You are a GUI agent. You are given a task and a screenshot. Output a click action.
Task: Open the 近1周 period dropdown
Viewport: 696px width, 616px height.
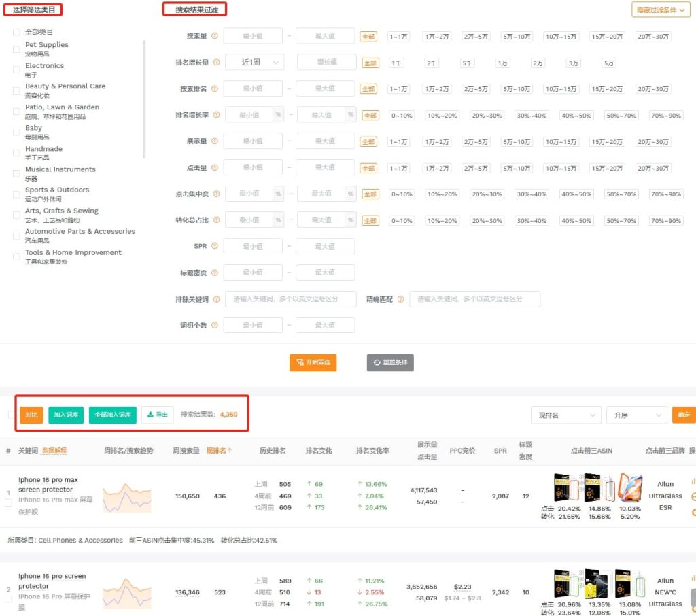coord(260,63)
